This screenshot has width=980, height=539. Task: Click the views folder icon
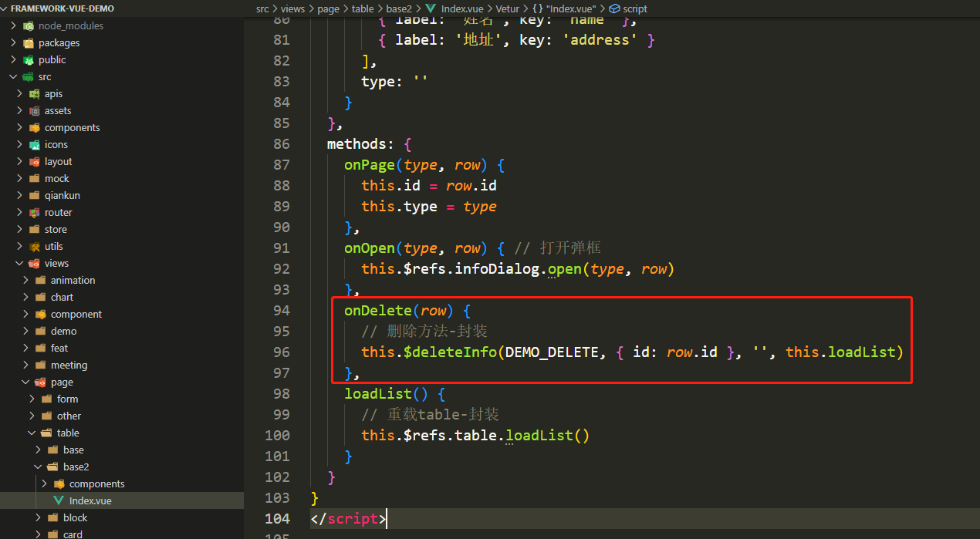pos(35,263)
